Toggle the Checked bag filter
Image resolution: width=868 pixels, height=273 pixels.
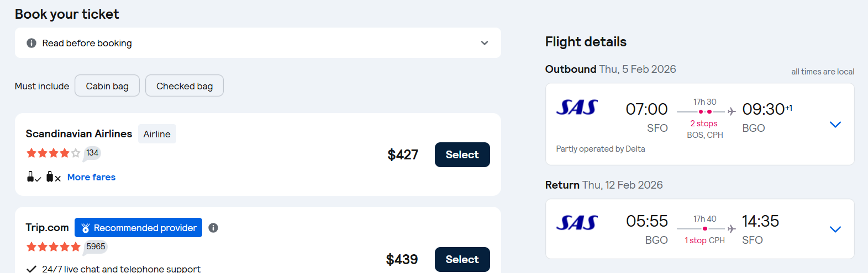pos(185,86)
